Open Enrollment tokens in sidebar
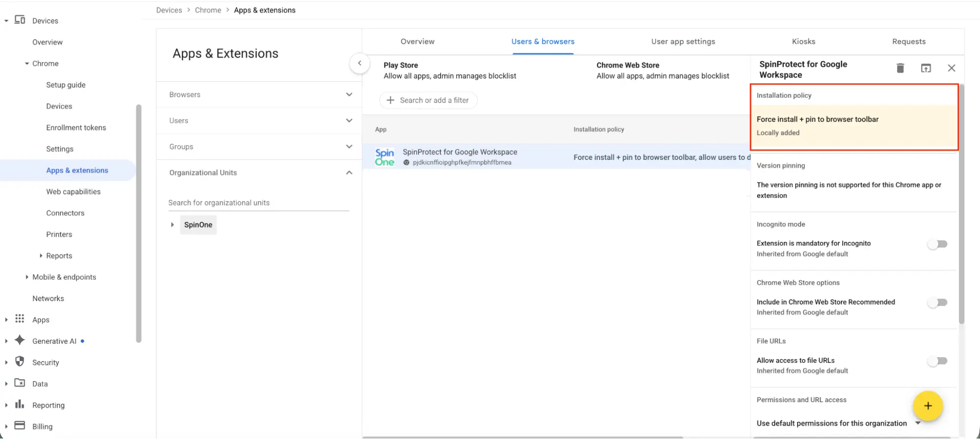Viewport: 980px width, 439px height. [x=76, y=128]
